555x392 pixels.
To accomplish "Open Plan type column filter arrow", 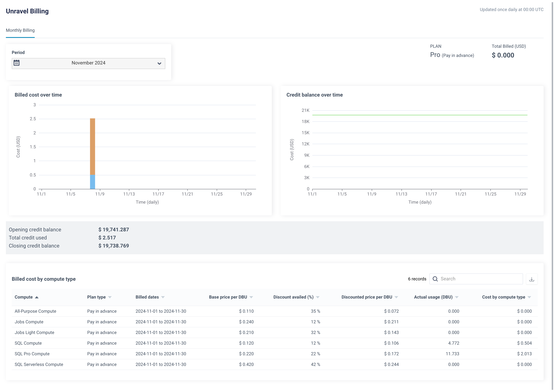I will 110,297.
